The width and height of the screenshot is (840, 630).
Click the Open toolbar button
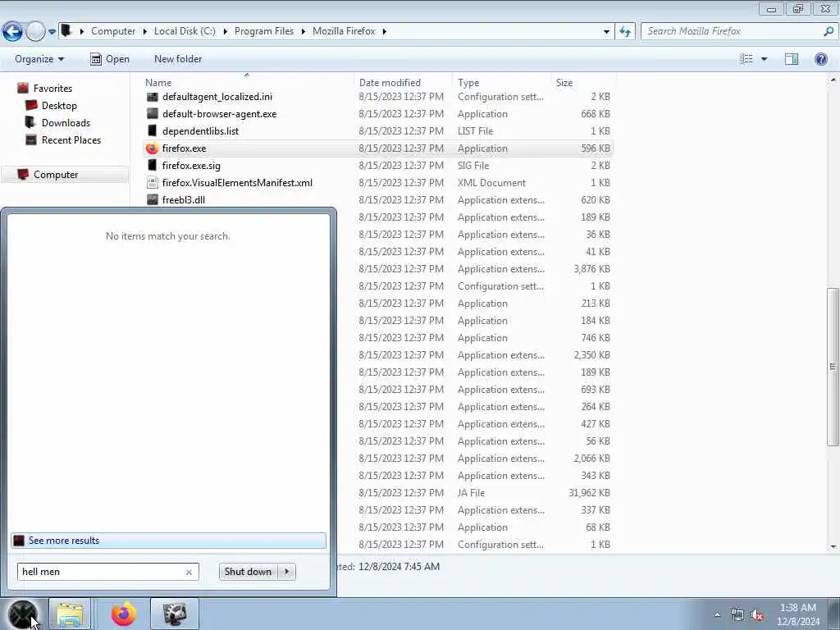point(110,59)
